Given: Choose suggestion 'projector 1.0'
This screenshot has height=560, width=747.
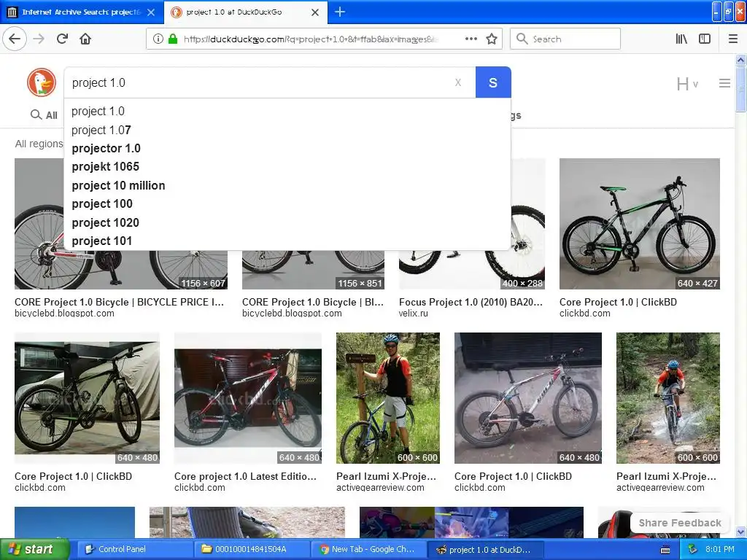Looking at the screenshot, I should click(x=287, y=148).
